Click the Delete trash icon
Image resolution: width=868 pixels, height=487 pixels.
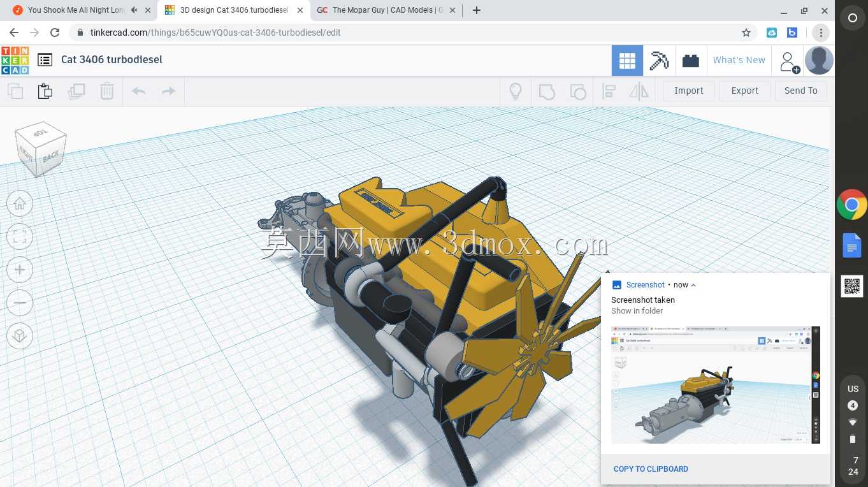point(106,91)
